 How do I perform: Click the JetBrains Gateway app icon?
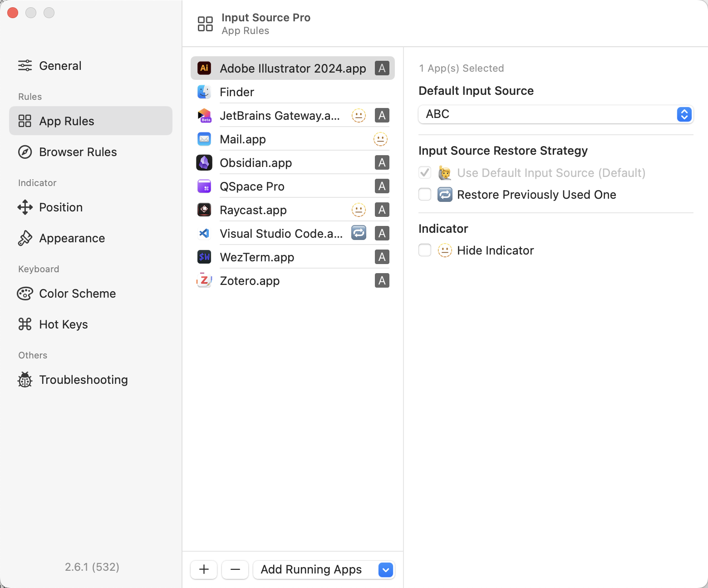[204, 116]
